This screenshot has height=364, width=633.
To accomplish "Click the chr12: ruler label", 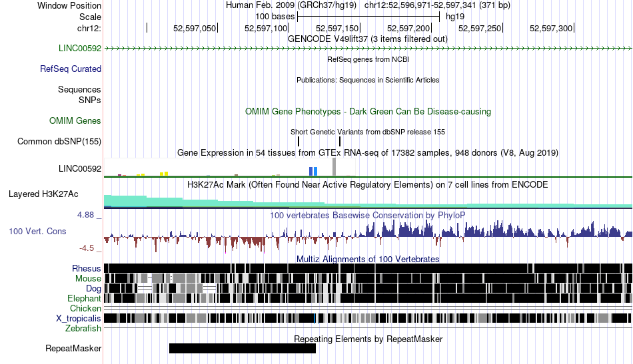I will [89, 28].
